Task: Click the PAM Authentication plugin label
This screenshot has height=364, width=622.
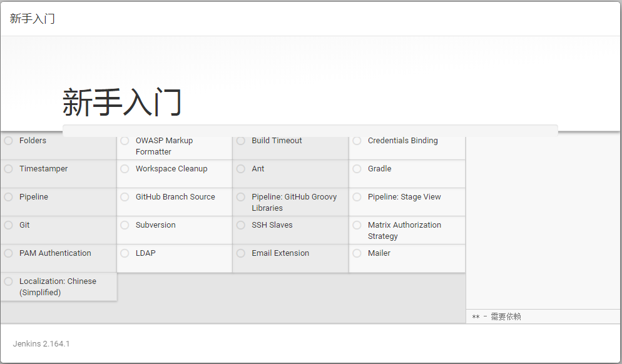Action: coord(55,253)
